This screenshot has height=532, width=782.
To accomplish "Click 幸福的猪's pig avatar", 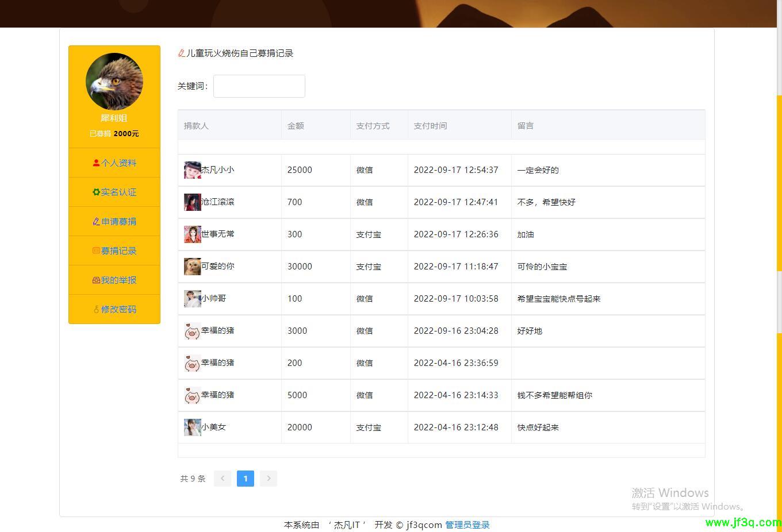I will click(x=192, y=330).
